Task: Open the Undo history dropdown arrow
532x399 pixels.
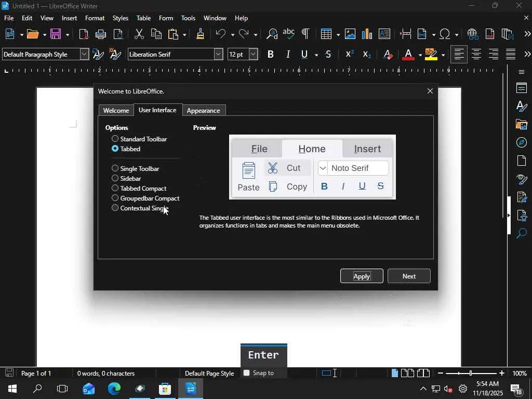Action: point(232,35)
